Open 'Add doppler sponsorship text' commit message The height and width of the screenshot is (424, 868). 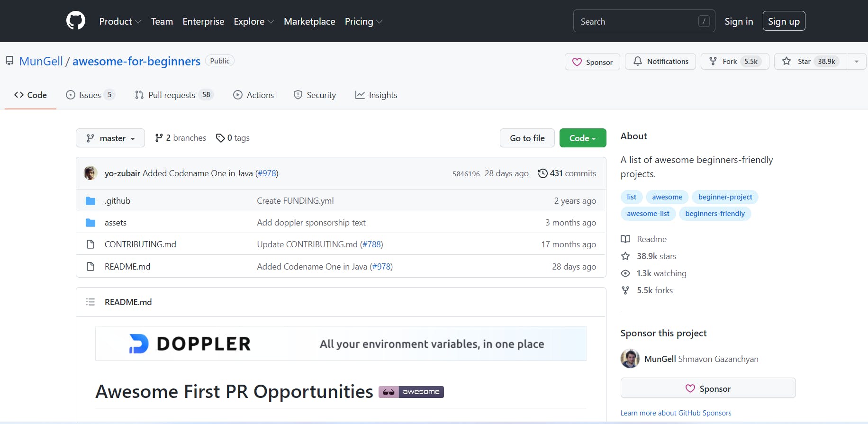click(311, 223)
